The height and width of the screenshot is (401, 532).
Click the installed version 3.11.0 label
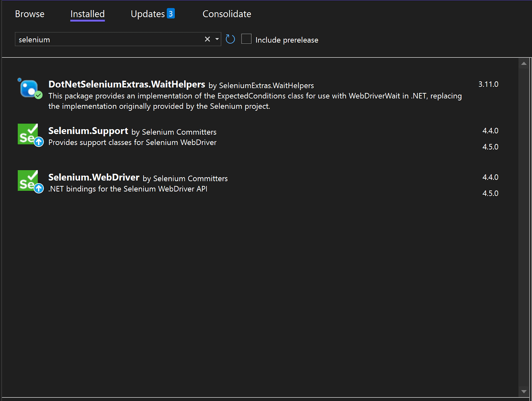point(488,84)
